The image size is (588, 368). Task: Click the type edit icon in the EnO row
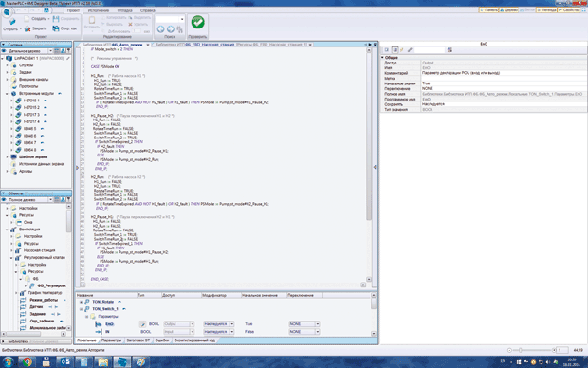(x=142, y=324)
